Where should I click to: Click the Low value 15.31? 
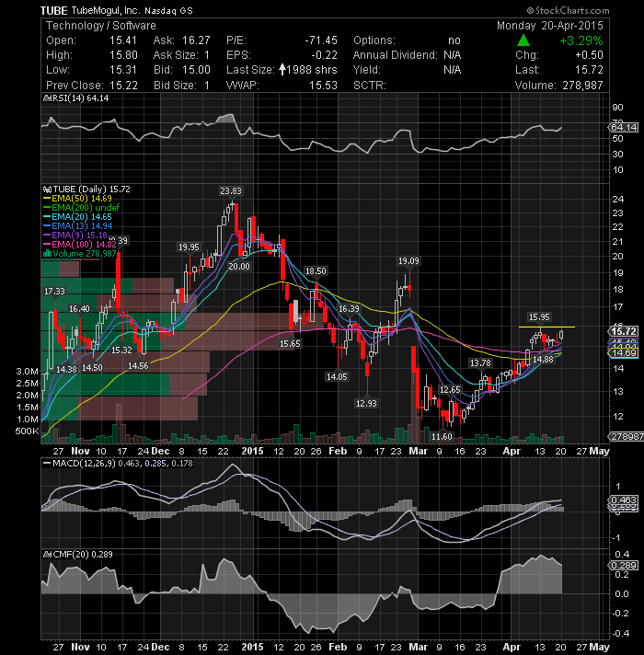pyautogui.click(x=123, y=70)
